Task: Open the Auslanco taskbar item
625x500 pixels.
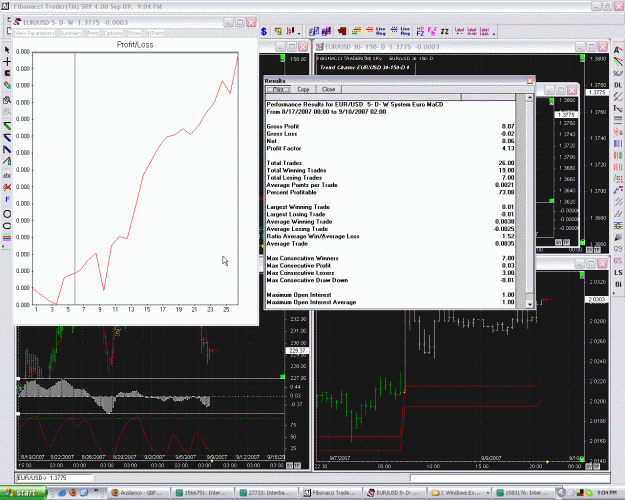Action: (x=138, y=493)
